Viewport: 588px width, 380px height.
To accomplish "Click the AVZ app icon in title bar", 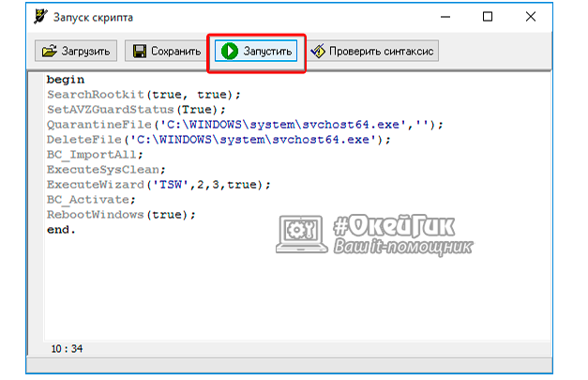I will pos(40,17).
